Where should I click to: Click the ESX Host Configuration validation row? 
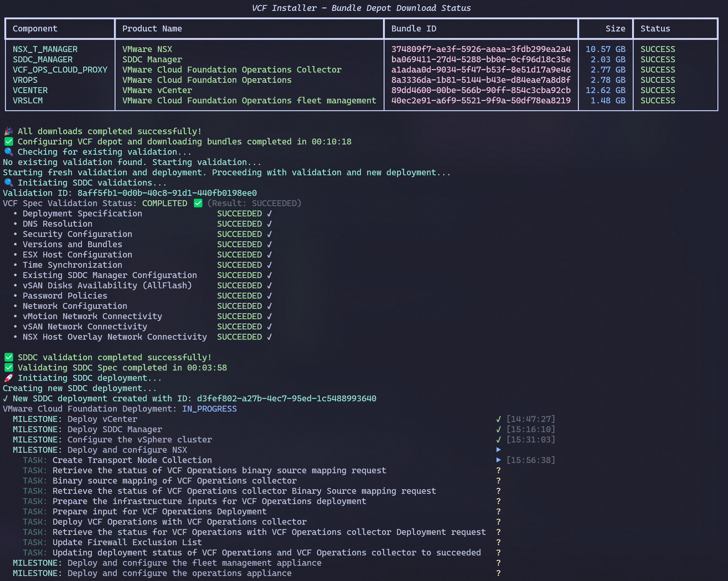[x=142, y=255]
